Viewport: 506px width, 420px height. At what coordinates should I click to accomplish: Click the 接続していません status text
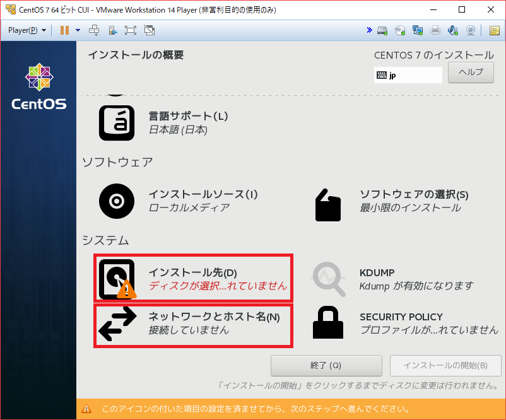(x=189, y=330)
